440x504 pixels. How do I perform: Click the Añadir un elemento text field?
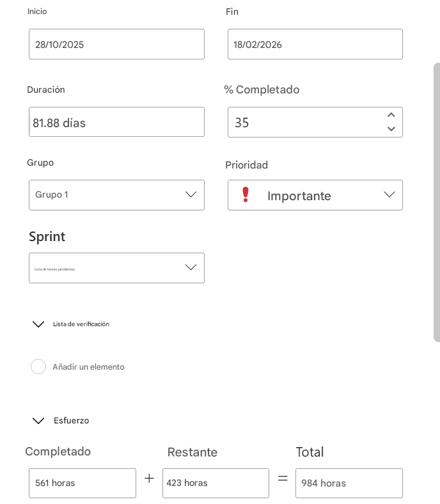point(88,366)
